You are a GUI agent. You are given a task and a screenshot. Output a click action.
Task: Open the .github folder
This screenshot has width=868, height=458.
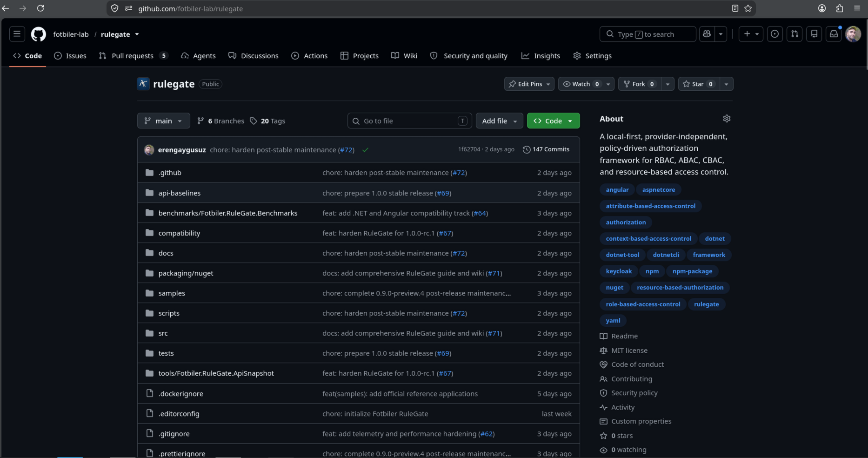coord(170,173)
